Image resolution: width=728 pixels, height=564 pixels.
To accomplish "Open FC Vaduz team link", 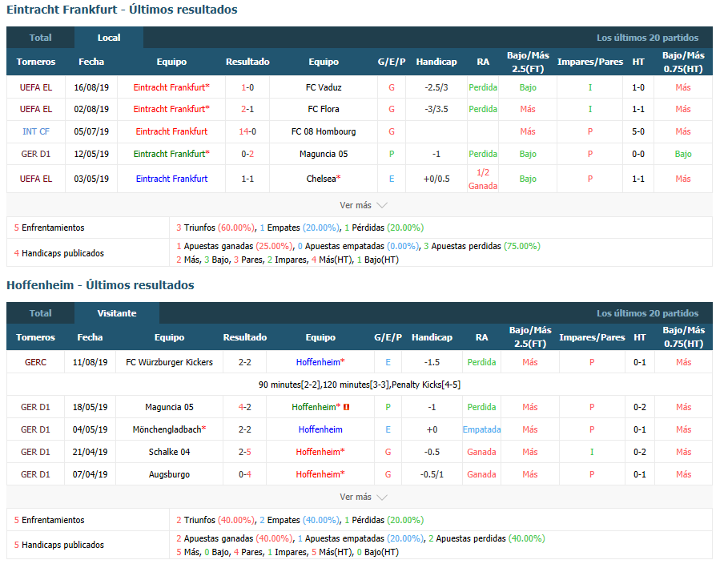I will 324,87.
